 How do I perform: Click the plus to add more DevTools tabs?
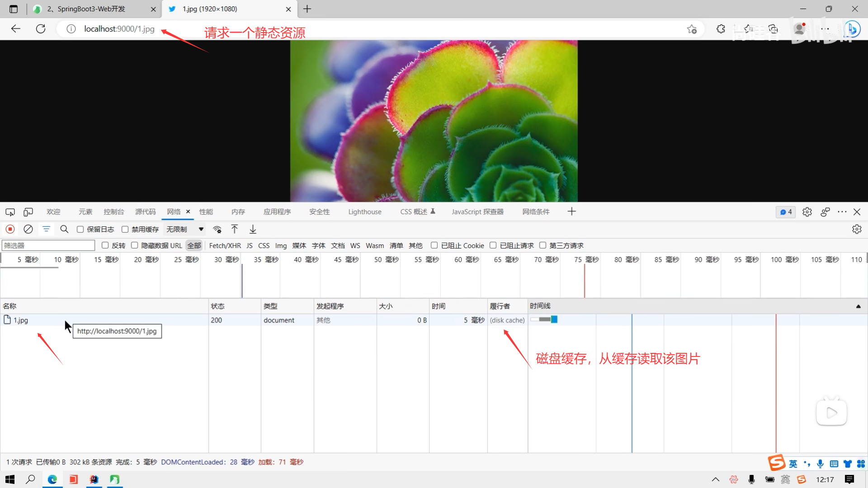click(571, 211)
